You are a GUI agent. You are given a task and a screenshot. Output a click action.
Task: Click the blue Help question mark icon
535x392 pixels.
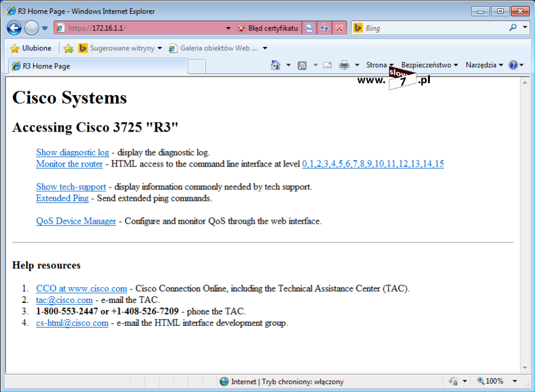513,65
